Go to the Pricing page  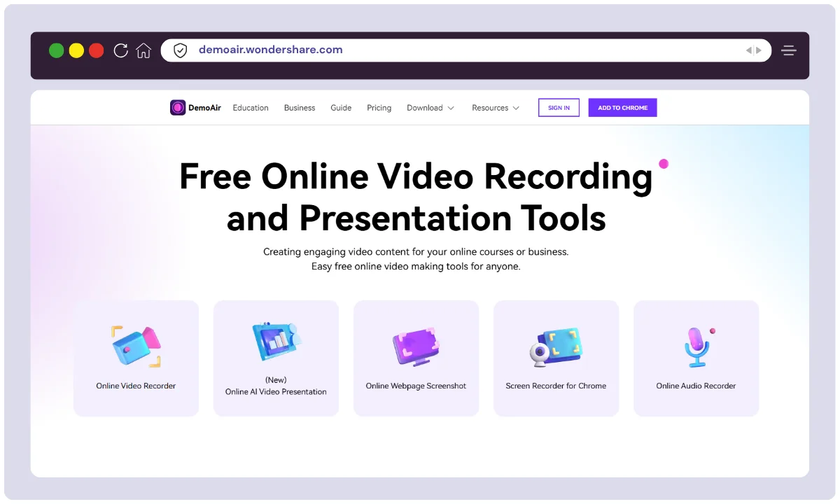[379, 108]
